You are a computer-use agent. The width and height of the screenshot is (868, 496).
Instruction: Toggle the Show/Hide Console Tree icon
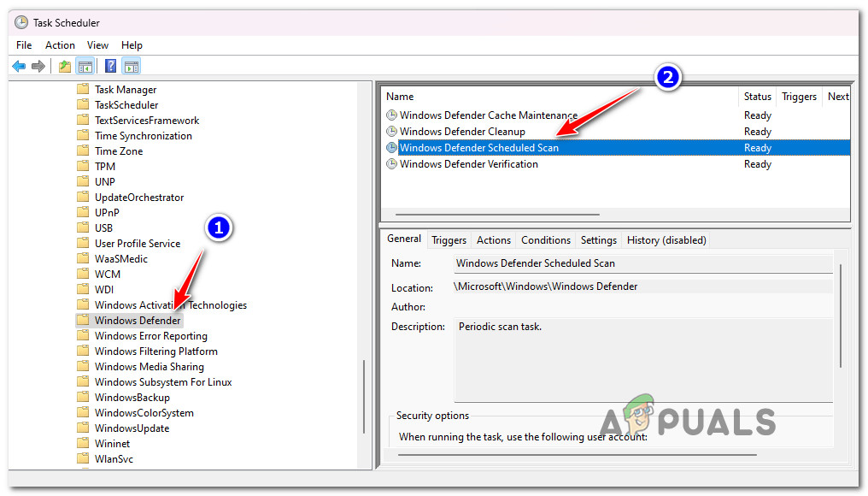(x=85, y=67)
